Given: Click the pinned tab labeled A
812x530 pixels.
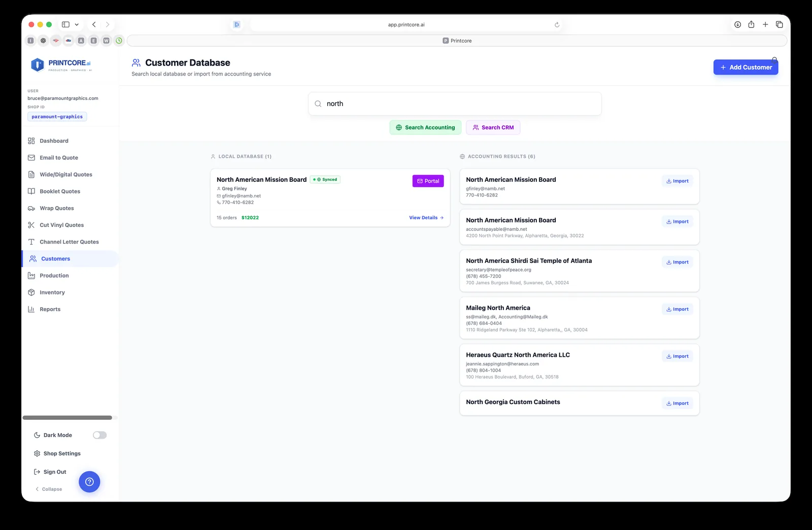Looking at the screenshot, I should 81,41.
